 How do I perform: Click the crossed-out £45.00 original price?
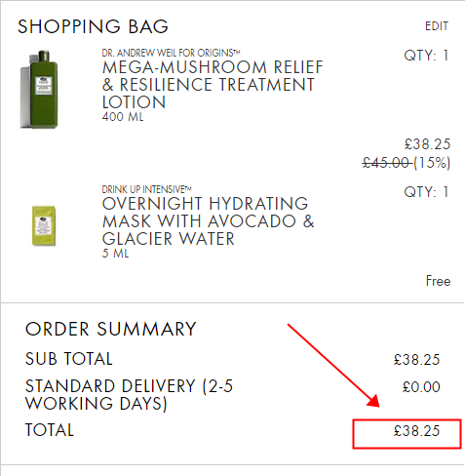coord(386,163)
